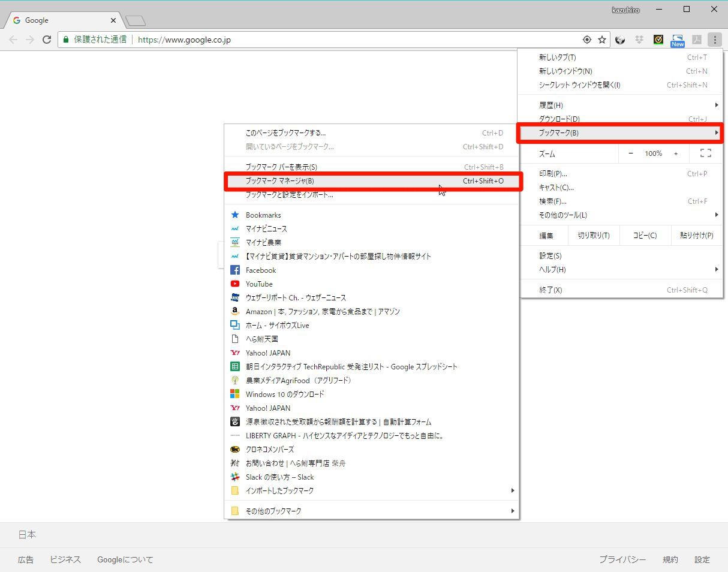Click the location target icon in address bar
The width and height of the screenshot is (728, 572).
[x=587, y=40]
